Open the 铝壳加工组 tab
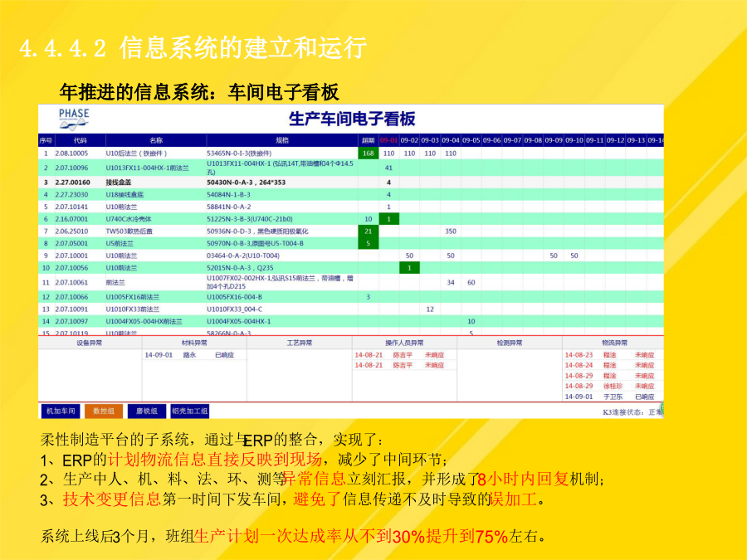 189,411
